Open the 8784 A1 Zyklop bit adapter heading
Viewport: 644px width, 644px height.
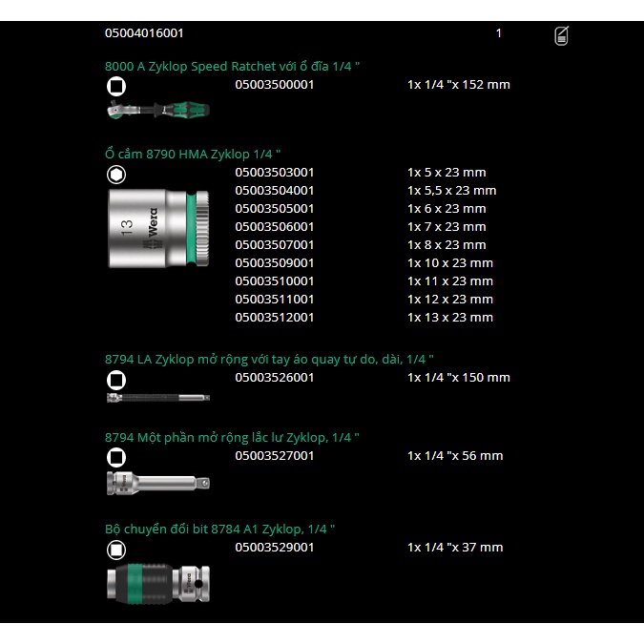(x=219, y=529)
